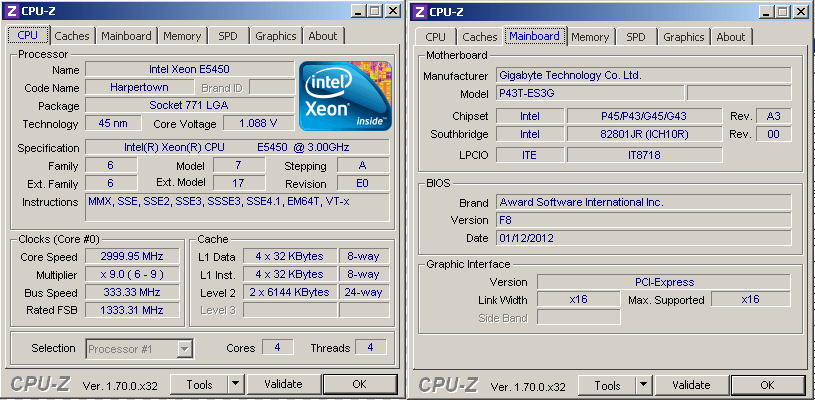The image size is (815, 400).
Task: Click the Z icon in left CPU-Z title bar
Action: 12,11
